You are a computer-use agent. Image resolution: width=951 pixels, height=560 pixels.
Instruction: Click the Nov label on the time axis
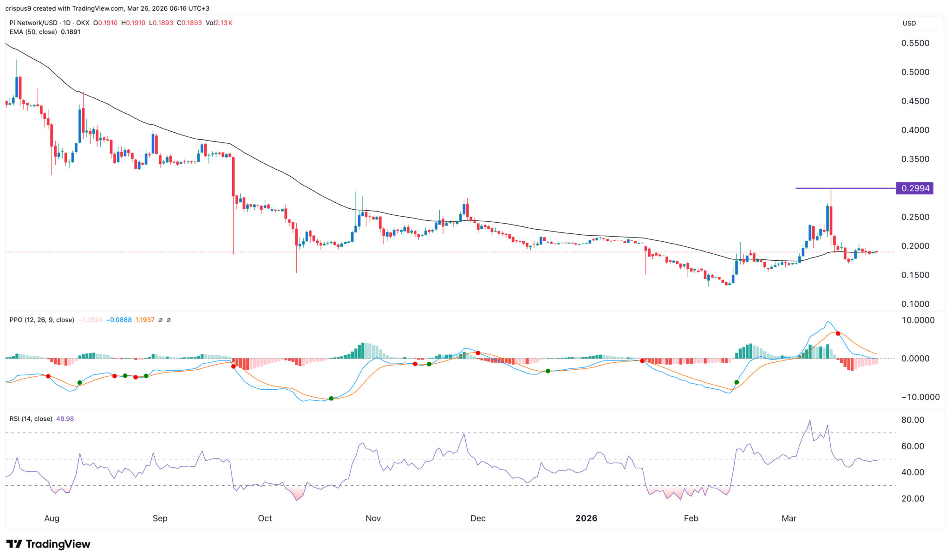point(373,518)
